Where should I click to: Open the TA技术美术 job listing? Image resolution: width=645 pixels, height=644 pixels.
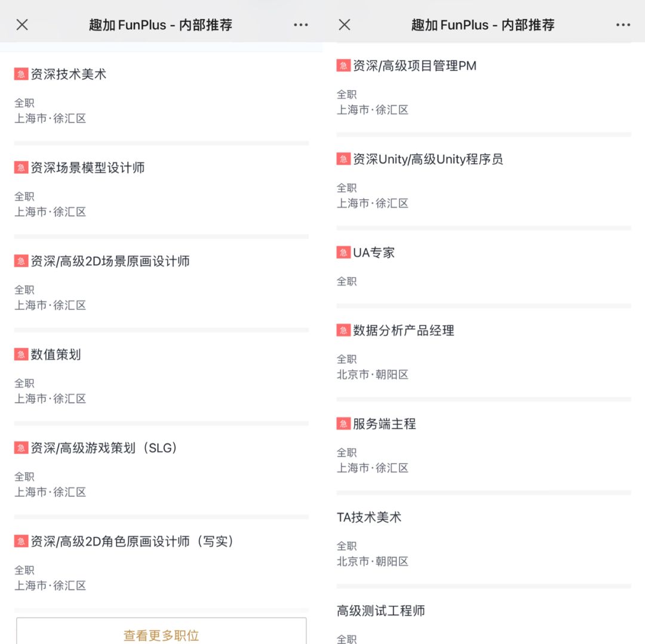(x=369, y=517)
